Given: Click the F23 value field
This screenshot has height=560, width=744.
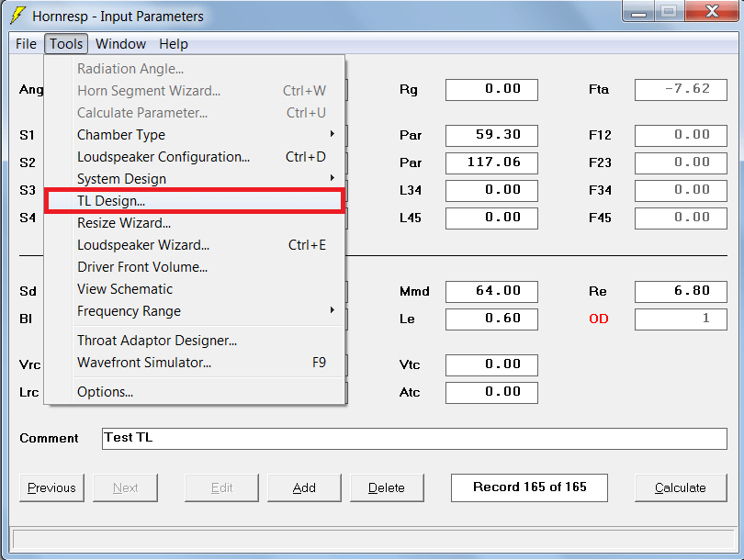Looking at the screenshot, I should point(681,163).
